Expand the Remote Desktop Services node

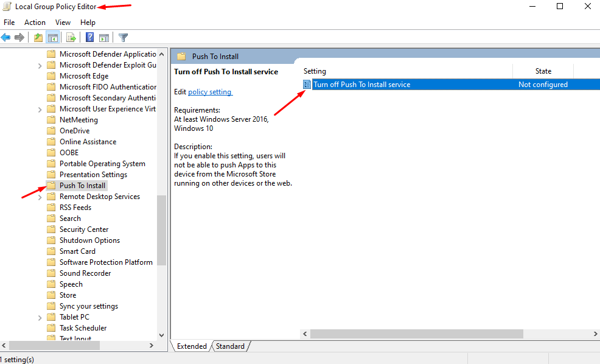coord(40,197)
